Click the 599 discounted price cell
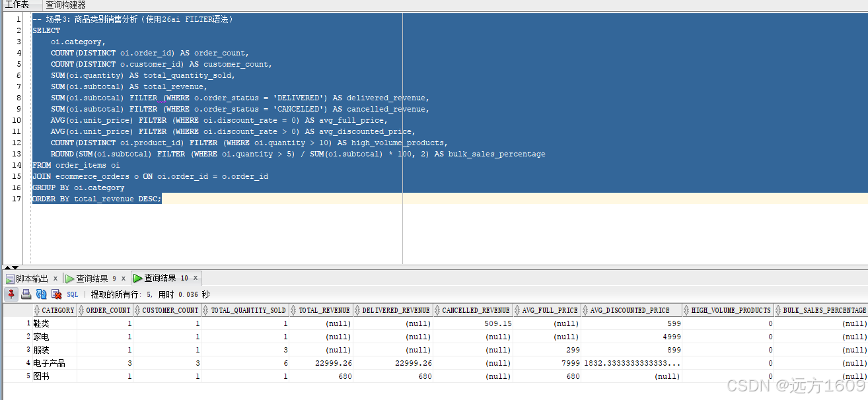 [x=632, y=323]
